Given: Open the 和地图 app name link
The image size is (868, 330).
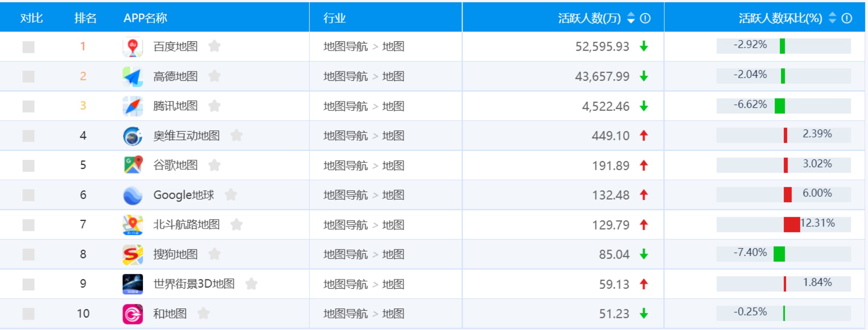Looking at the screenshot, I should (170, 314).
